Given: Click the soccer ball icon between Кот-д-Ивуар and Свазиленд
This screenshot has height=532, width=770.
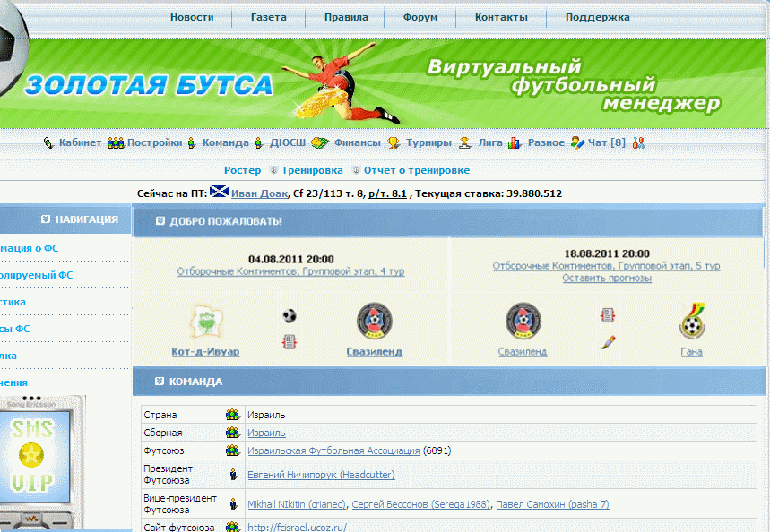Looking at the screenshot, I should (290, 316).
